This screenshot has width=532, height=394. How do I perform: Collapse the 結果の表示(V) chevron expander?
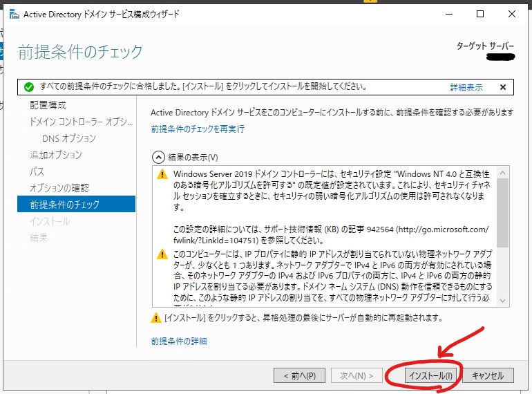tap(158, 158)
